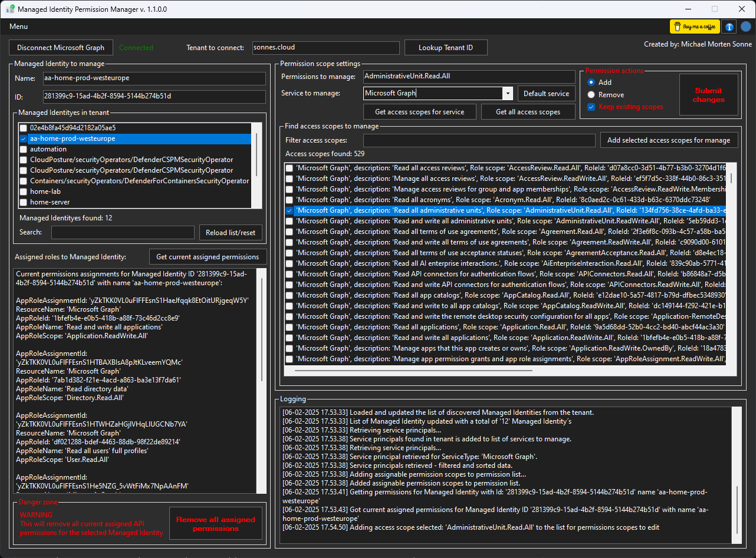
Task: Click Disconnect Microsoft Graph button
Action: [61, 48]
